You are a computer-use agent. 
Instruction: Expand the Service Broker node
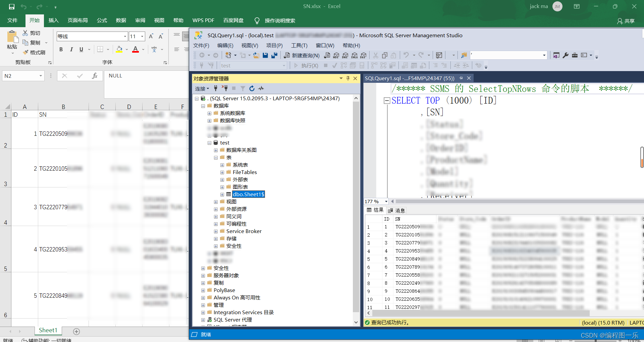216,231
